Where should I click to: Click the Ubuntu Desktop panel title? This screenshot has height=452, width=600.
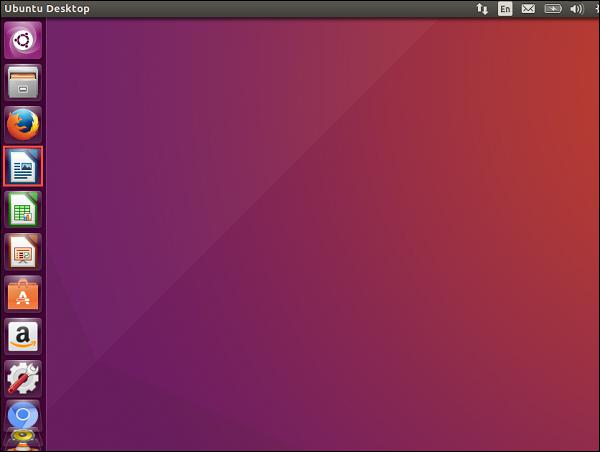[46, 9]
